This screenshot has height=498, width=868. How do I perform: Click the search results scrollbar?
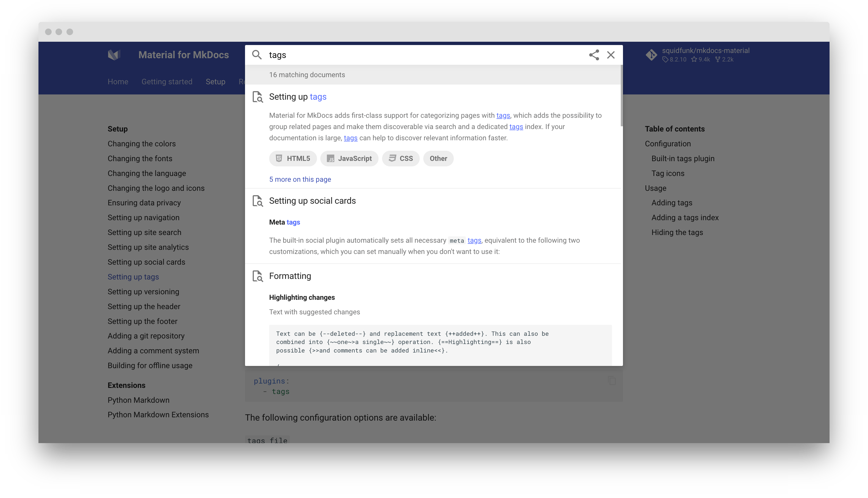(621, 96)
